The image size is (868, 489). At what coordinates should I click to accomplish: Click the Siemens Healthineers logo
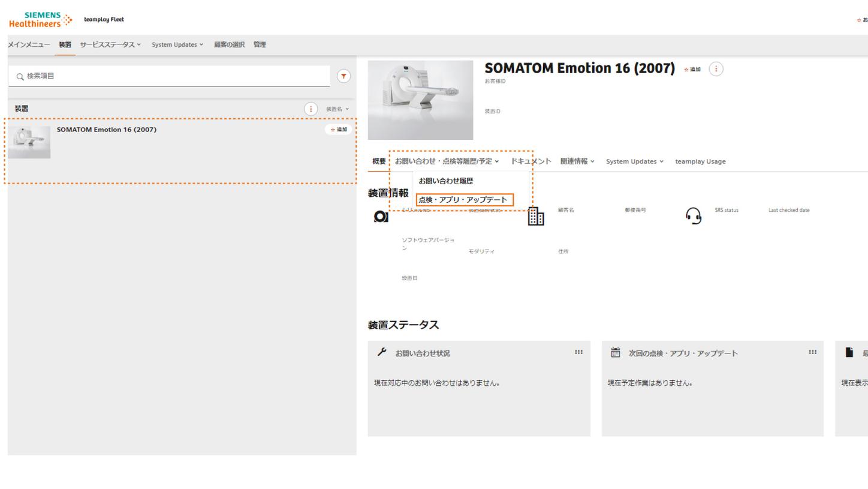pos(39,18)
